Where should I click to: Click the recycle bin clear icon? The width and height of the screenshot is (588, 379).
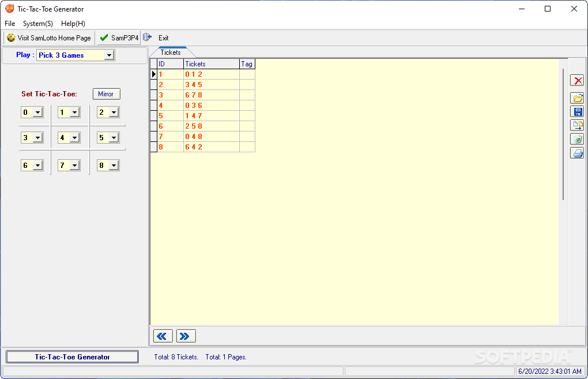pyautogui.click(x=578, y=139)
